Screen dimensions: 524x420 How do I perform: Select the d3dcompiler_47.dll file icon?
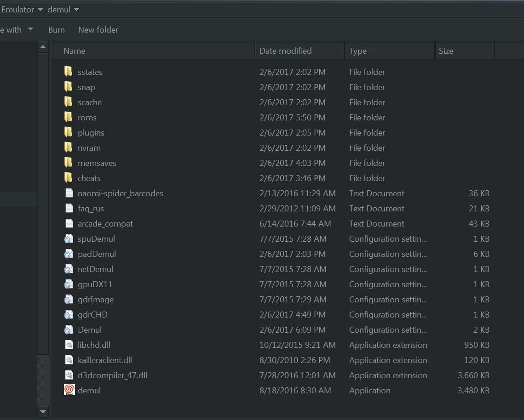[69, 375]
